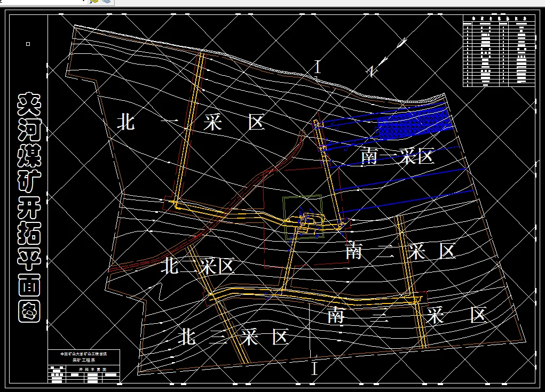Select the legend table in upper-right corner

pyautogui.click(x=499, y=51)
